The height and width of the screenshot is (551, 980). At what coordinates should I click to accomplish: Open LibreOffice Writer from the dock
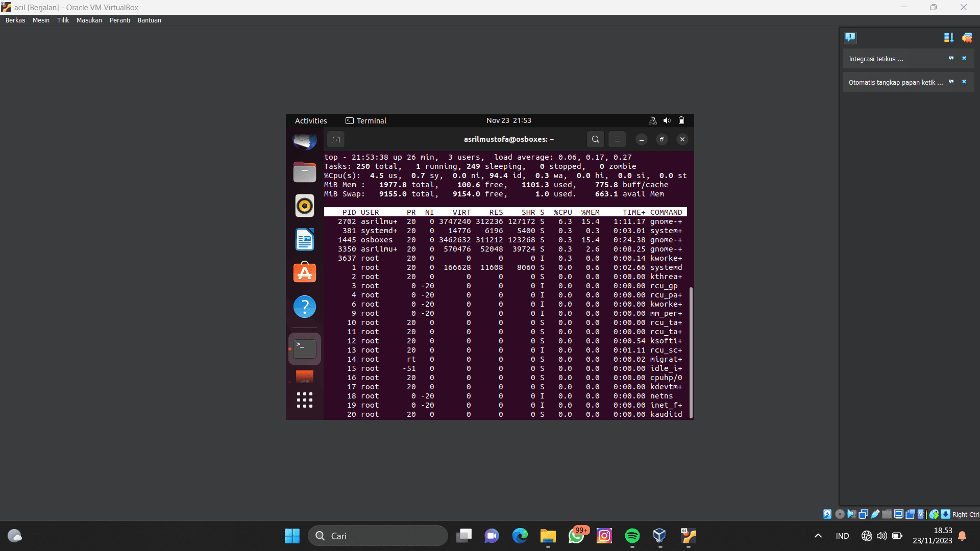coord(305,239)
